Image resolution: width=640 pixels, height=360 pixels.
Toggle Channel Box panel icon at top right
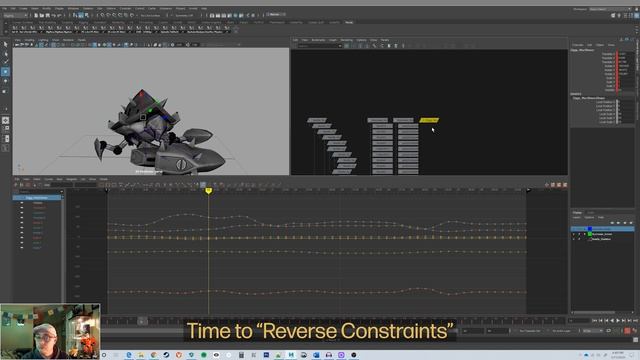[x=637, y=16]
